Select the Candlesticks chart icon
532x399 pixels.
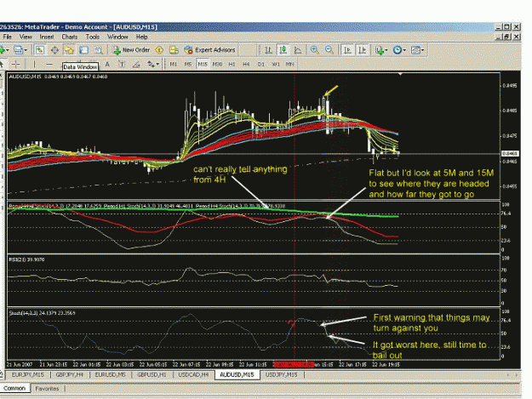(283, 50)
